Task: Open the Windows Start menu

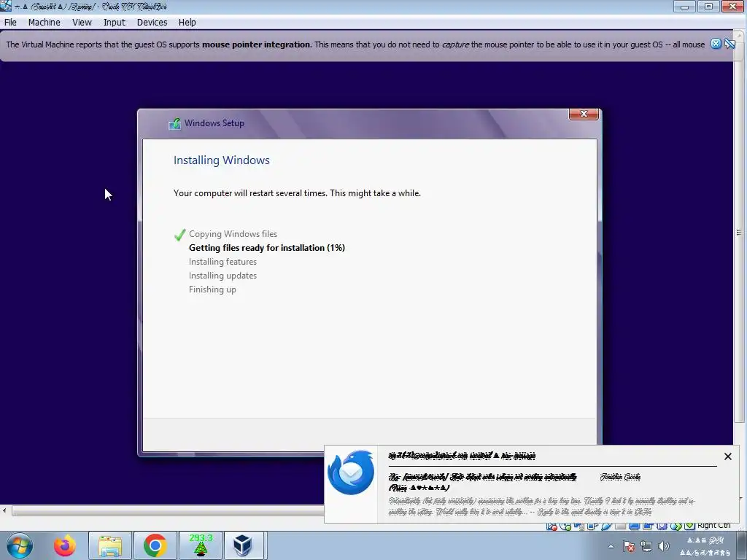Action: pos(20,545)
